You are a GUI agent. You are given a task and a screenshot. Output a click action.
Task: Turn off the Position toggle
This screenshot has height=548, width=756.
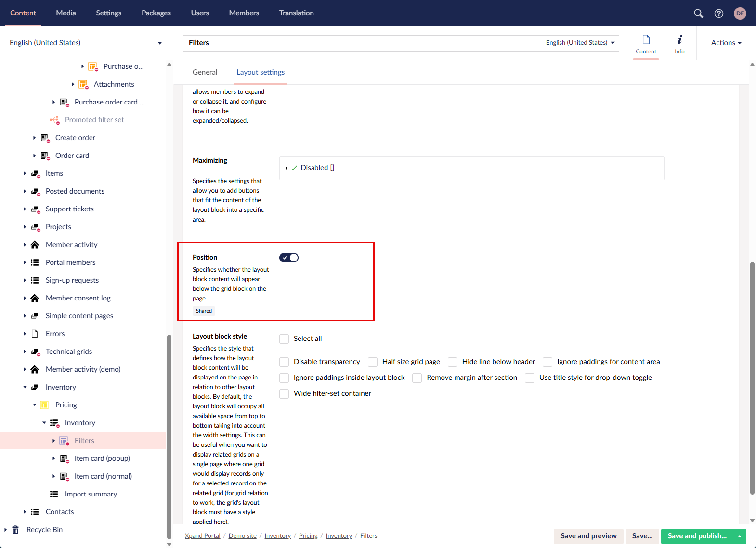click(x=289, y=258)
